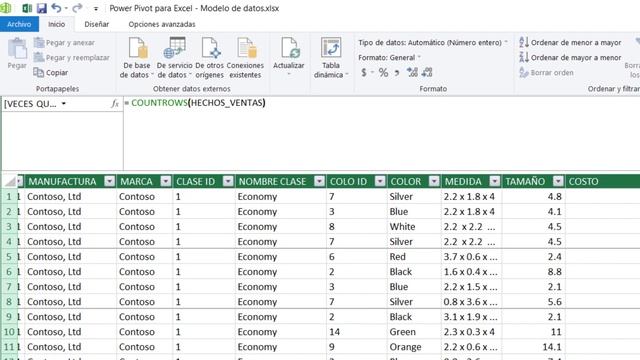Click the fx insert function icon
This screenshot has height=360, width=640.
pyautogui.click(x=115, y=104)
